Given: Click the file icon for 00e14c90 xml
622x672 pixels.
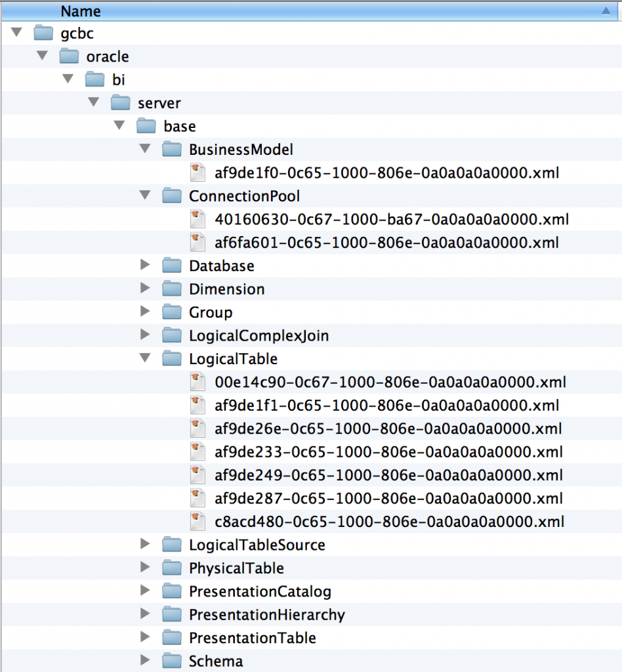Looking at the screenshot, I should pos(197,382).
